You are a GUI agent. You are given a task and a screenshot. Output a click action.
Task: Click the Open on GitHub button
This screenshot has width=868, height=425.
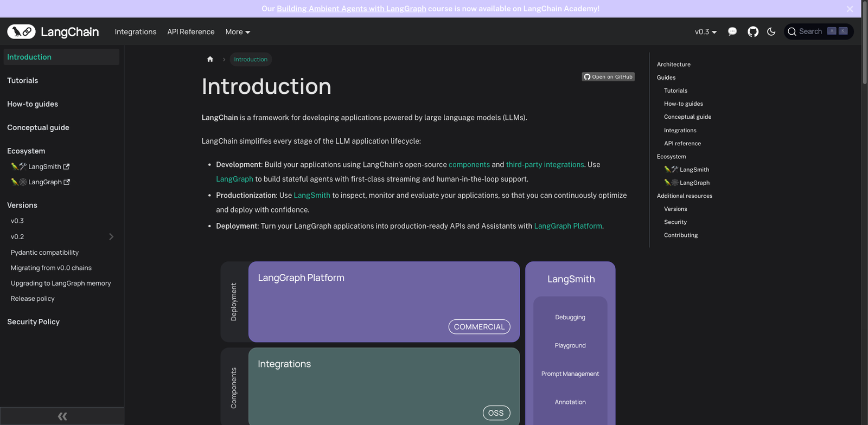608,77
